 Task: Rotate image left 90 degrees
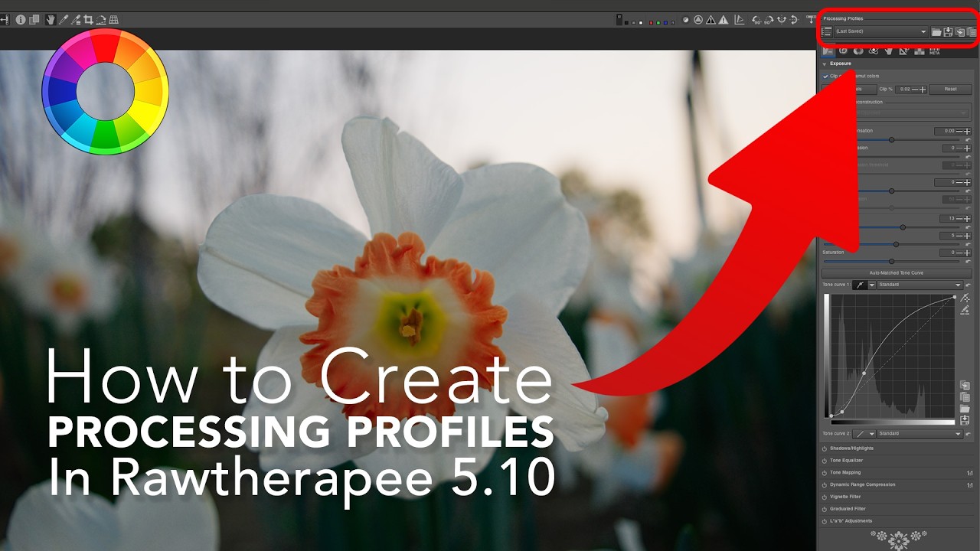[756, 20]
